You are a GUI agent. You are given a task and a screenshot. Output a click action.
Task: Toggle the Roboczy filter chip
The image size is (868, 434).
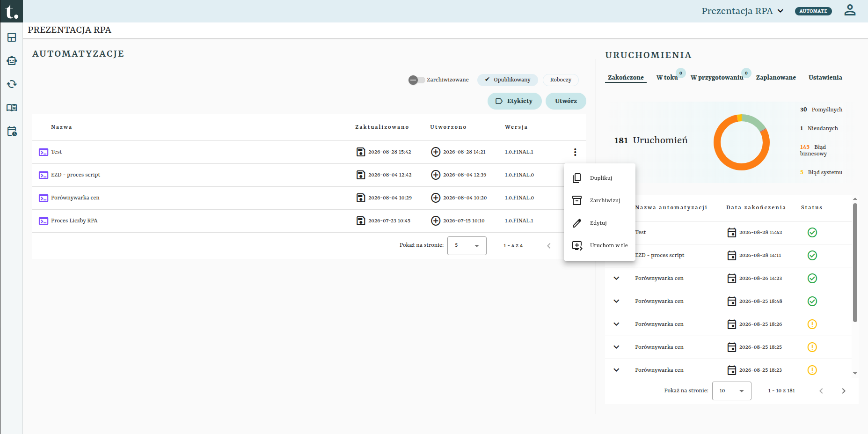tap(561, 80)
